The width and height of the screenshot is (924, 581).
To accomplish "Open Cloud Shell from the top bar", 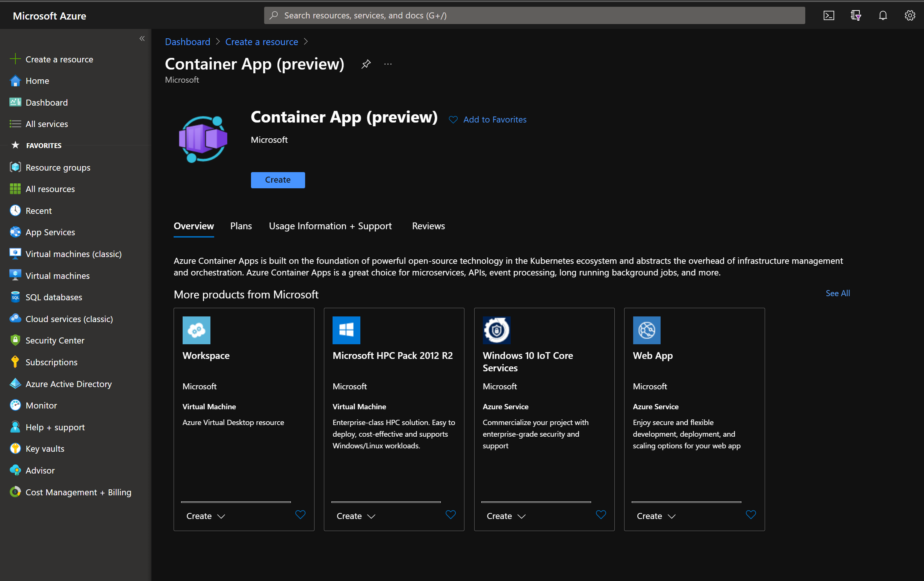I will (x=829, y=15).
